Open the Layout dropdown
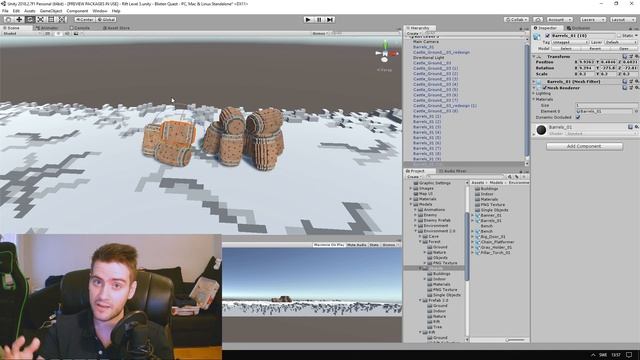 622,20
